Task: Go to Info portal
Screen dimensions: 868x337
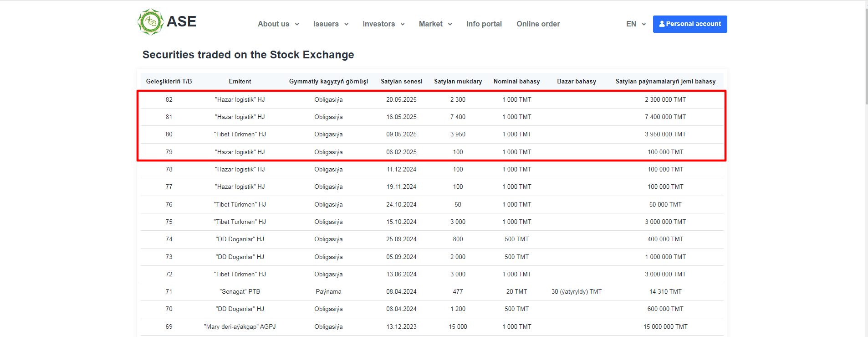Action: [x=484, y=24]
